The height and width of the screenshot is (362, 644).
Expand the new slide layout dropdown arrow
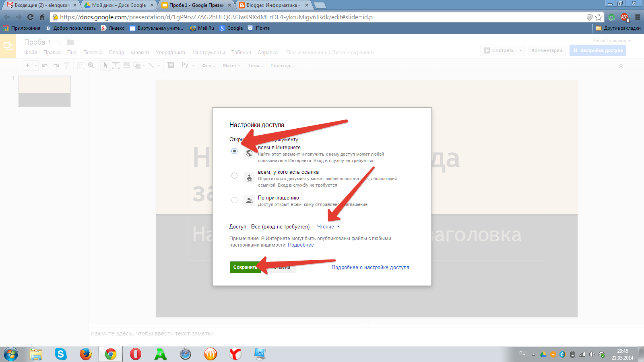(35, 66)
